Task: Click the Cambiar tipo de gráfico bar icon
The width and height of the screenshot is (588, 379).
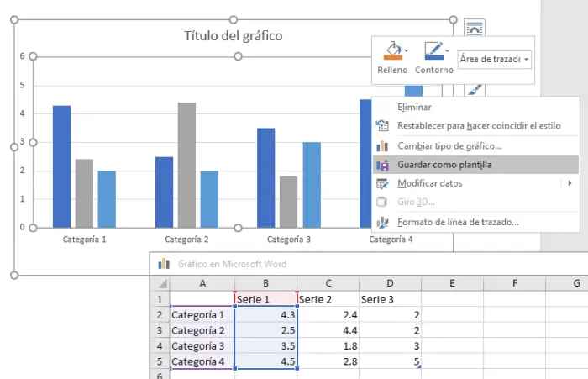Action: click(x=382, y=145)
